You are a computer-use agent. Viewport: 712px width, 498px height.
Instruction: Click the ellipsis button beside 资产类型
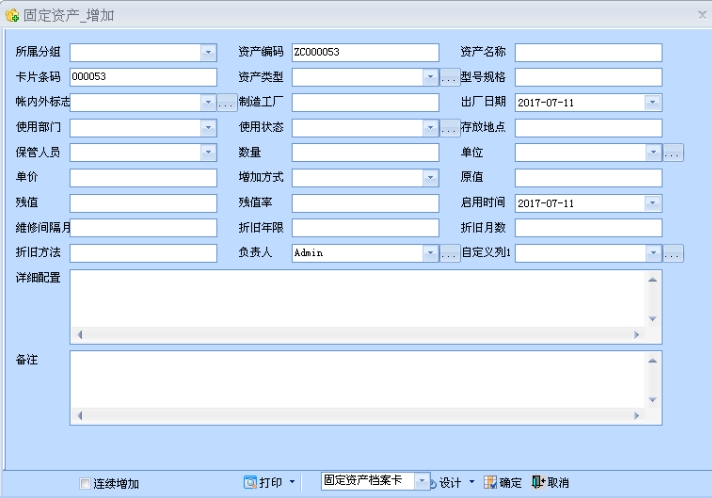click(449, 78)
